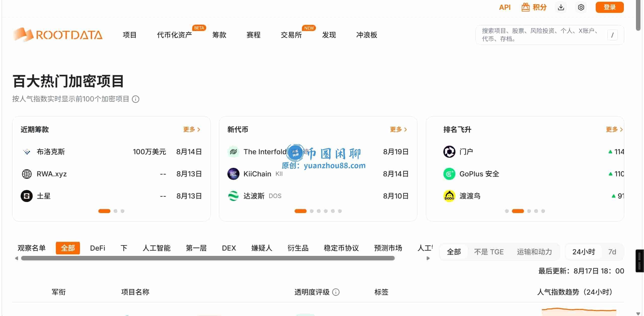Expand more recent fundraising entries
Image resolution: width=644 pixels, height=316 pixels.
[192, 130]
